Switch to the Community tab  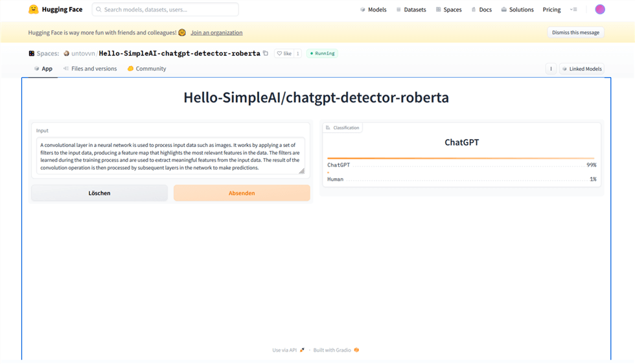tap(146, 69)
